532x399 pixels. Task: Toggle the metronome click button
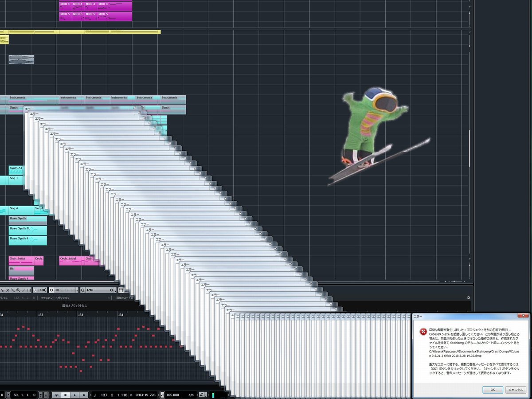pyautogui.click(x=201, y=395)
